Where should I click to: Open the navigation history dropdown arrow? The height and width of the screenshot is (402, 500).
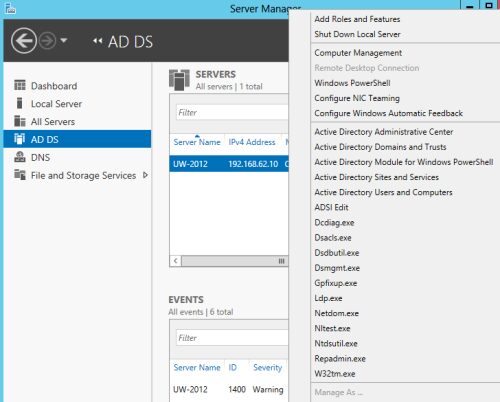point(64,41)
